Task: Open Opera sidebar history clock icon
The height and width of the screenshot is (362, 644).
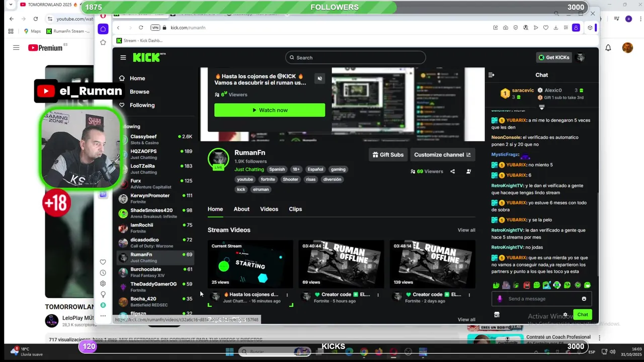Action: coord(103,273)
